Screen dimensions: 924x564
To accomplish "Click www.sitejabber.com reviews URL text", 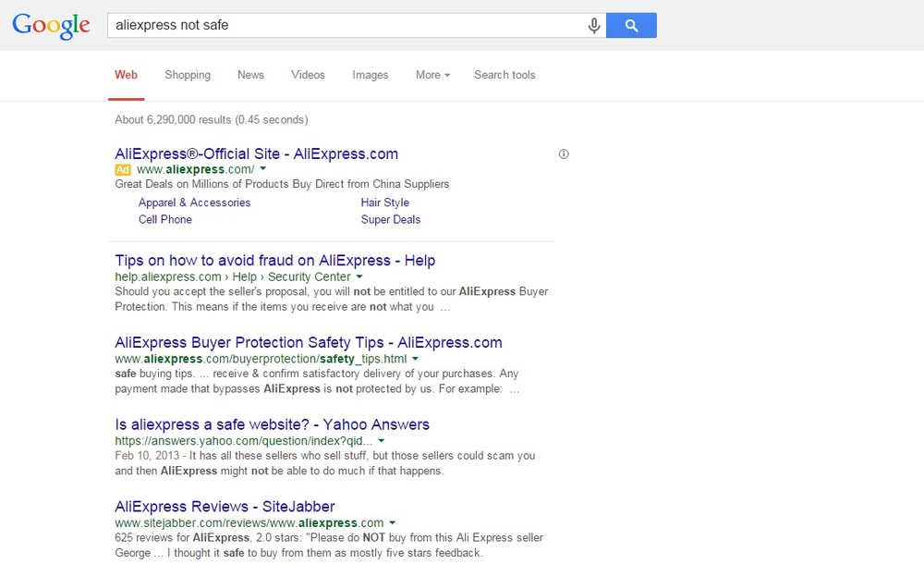I will [249, 522].
